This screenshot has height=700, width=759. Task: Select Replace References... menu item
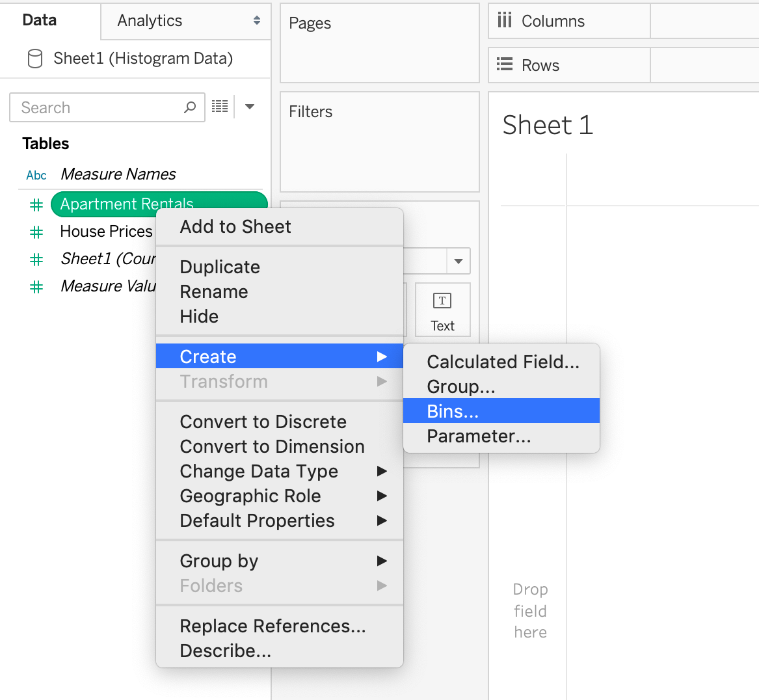pos(279,626)
